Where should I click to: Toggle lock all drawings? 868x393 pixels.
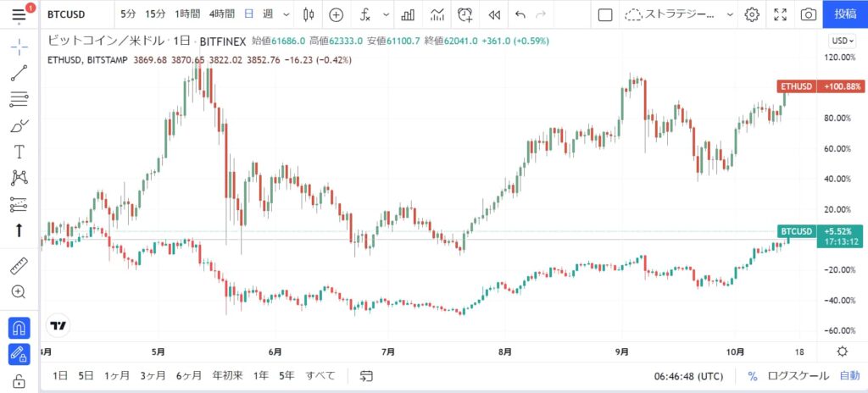click(19, 381)
